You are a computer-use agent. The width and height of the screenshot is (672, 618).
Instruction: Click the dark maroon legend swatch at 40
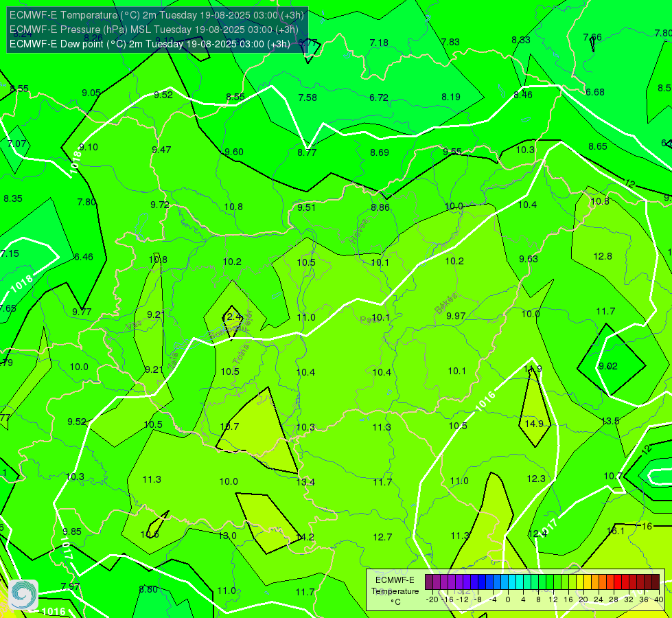[656, 582]
